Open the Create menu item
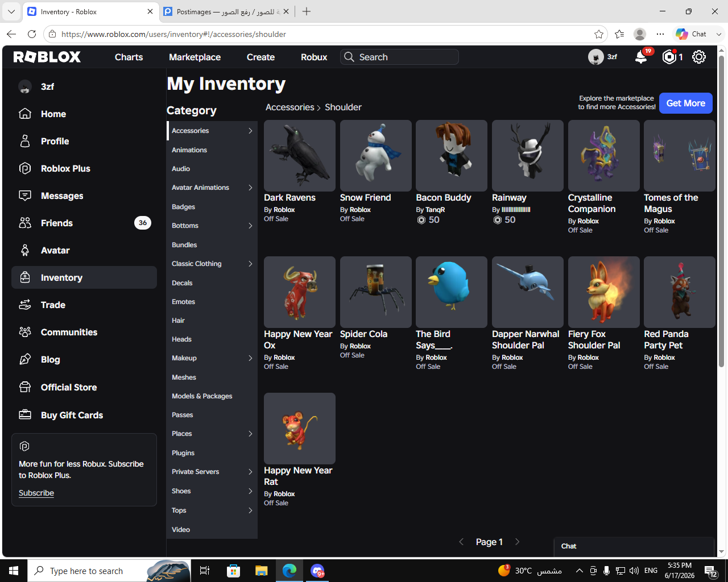 (260, 57)
